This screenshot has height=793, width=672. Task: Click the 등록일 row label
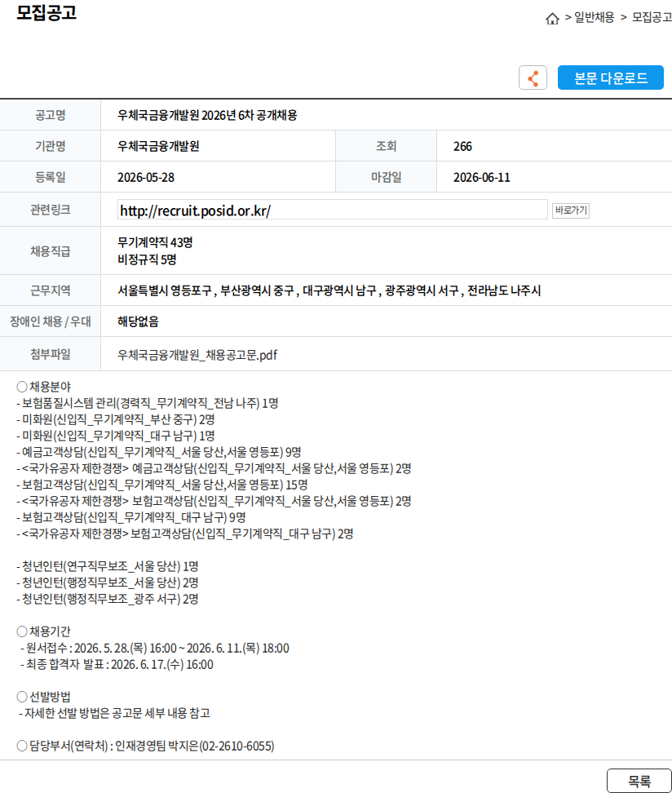(50, 178)
